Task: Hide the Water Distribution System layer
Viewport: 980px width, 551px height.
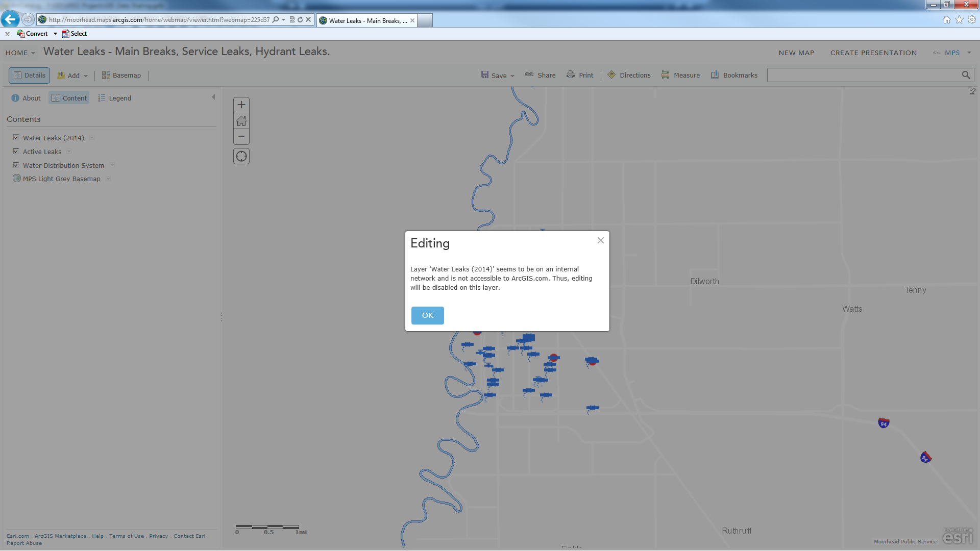Action: (x=16, y=165)
